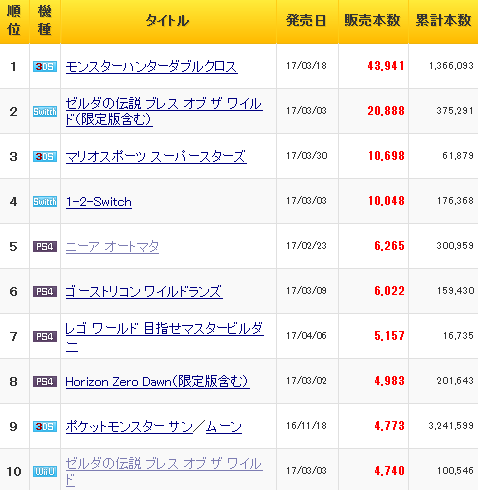Click sales figure 10,048
The height and width of the screenshot is (490, 478).
(386, 201)
